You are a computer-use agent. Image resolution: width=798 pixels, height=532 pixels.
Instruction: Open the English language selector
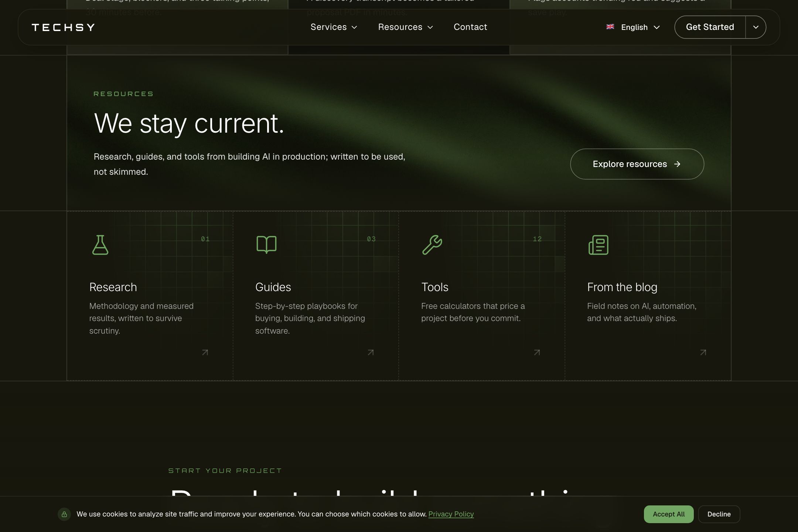633,27
